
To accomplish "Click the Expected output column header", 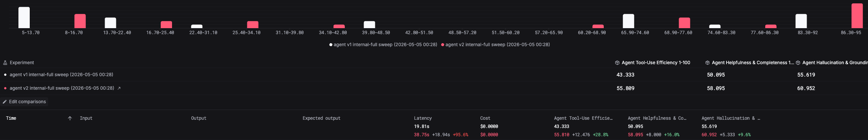I will click(321, 118).
